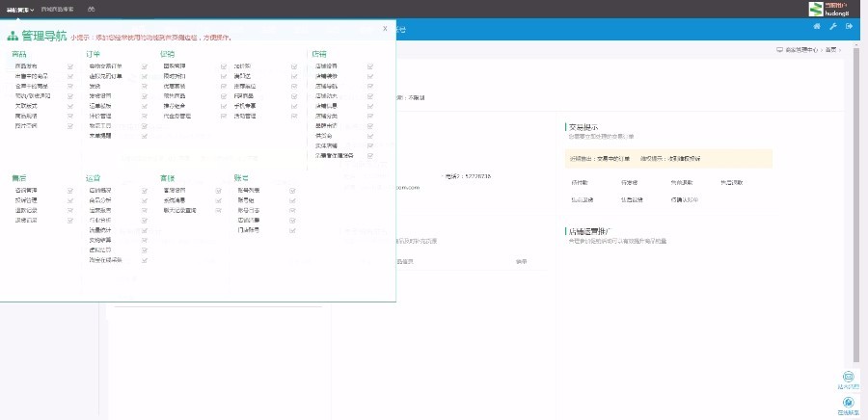Click 交易中的订单 in the notice bar
Viewport: 868px width, 420px height.
click(x=612, y=159)
